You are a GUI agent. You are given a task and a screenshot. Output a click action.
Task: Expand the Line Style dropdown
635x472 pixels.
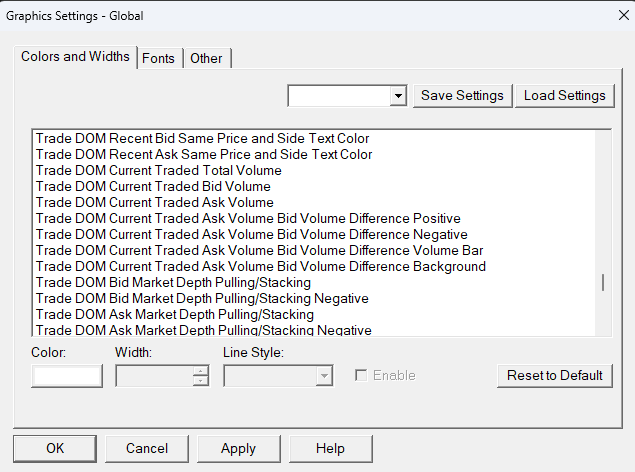tap(323, 376)
